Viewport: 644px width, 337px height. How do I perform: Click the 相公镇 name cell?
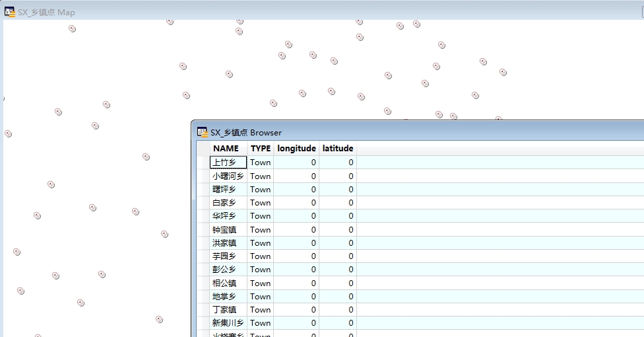click(x=228, y=283)
